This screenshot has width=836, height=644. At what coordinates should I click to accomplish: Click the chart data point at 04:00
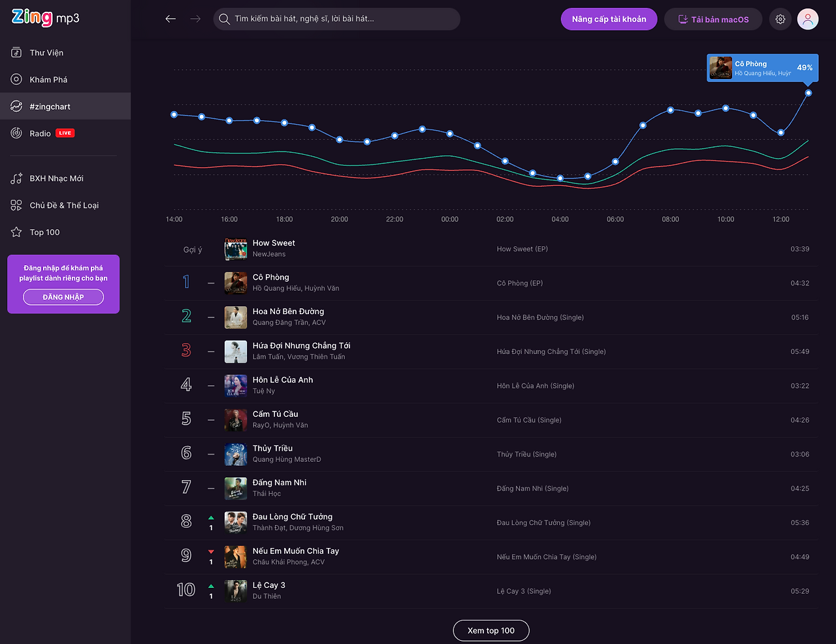click(x=560, y=178)
